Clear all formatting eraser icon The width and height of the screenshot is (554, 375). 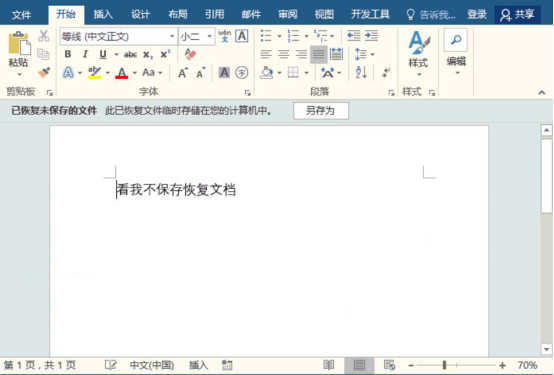190,54
